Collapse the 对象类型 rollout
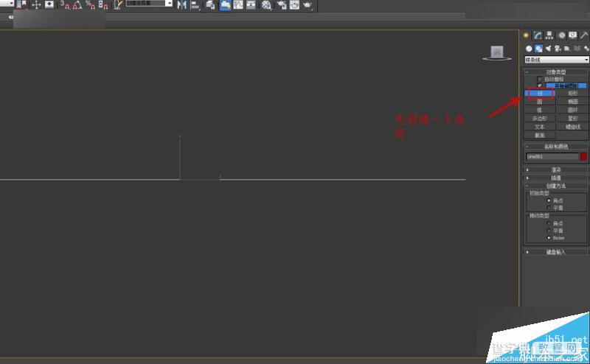This screenshot has height=364, width=590. click(x=556, y=71)
